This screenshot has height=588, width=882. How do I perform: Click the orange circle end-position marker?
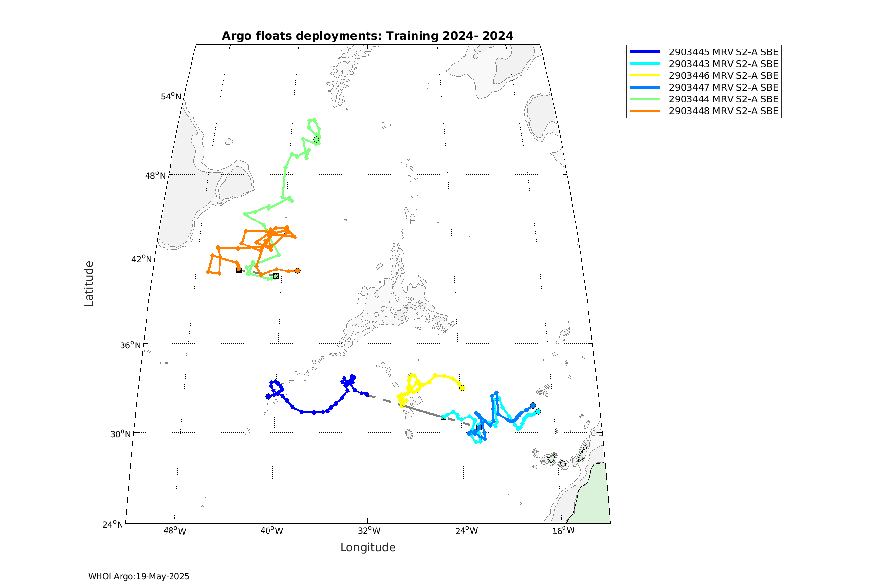[297, 271]
